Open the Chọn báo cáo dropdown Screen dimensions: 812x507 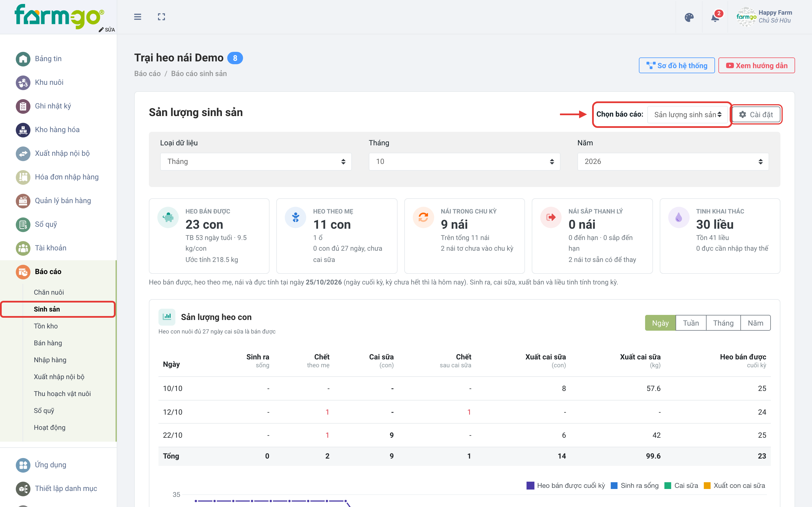pyautogui.click(x=687, y=115)
